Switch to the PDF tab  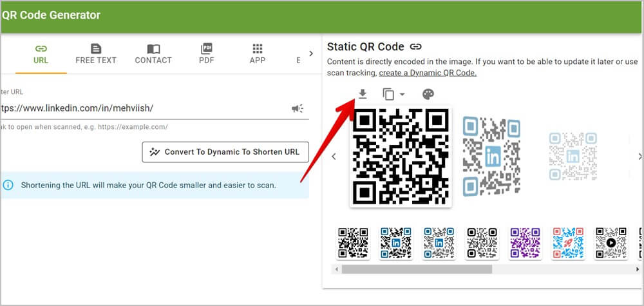click(207, 55)
